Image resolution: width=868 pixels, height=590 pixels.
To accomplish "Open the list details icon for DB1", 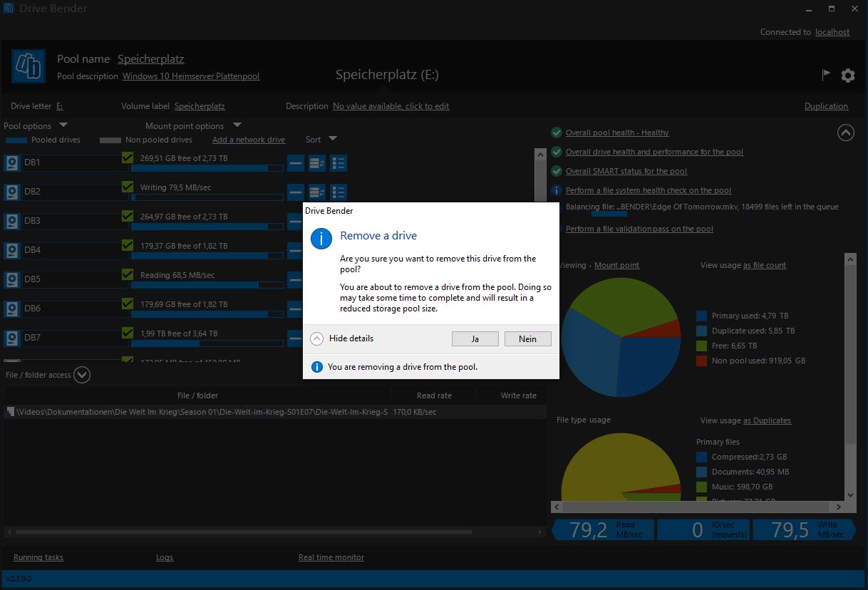I will click(339, 163).
